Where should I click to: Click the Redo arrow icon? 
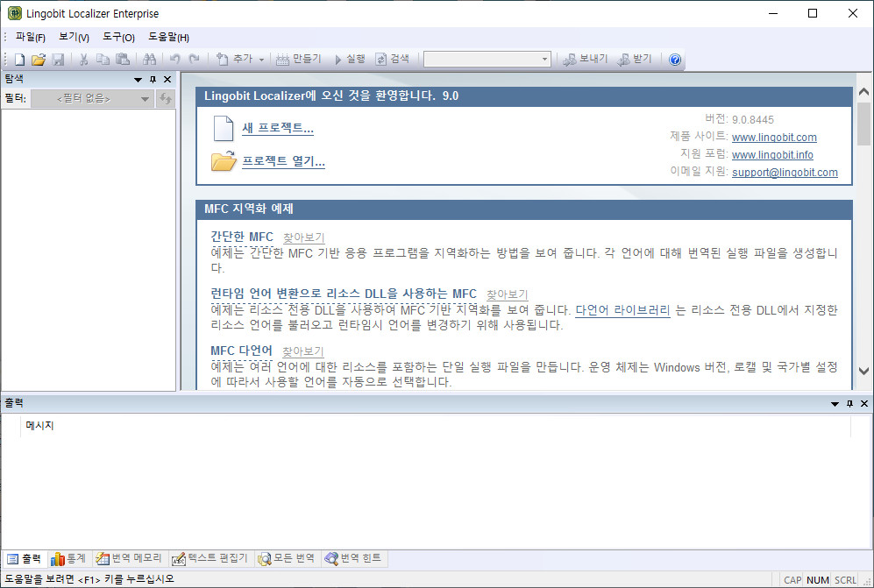(194, 59)
